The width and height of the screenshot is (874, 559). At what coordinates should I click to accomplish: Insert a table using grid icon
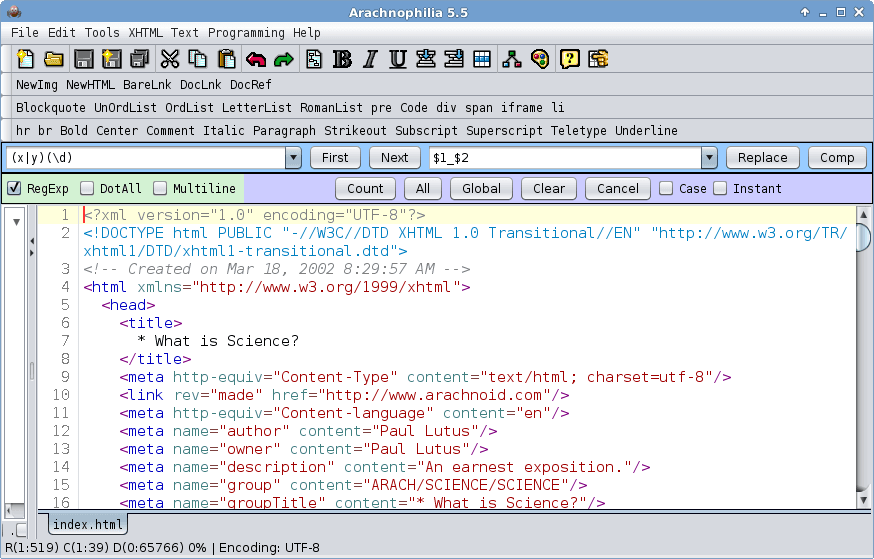click(x=482, y=59)
